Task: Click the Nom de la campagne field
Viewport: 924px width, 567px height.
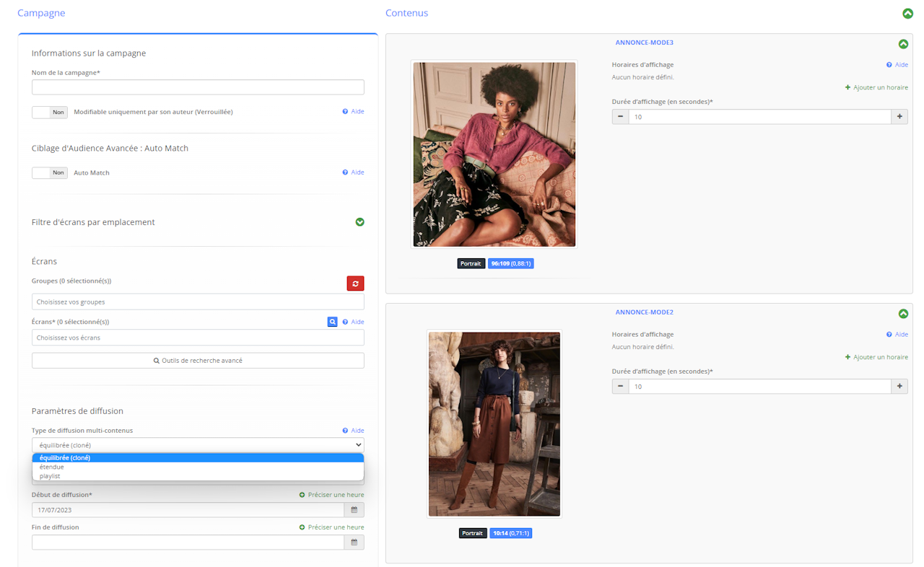Action: [x=198, y=87]
